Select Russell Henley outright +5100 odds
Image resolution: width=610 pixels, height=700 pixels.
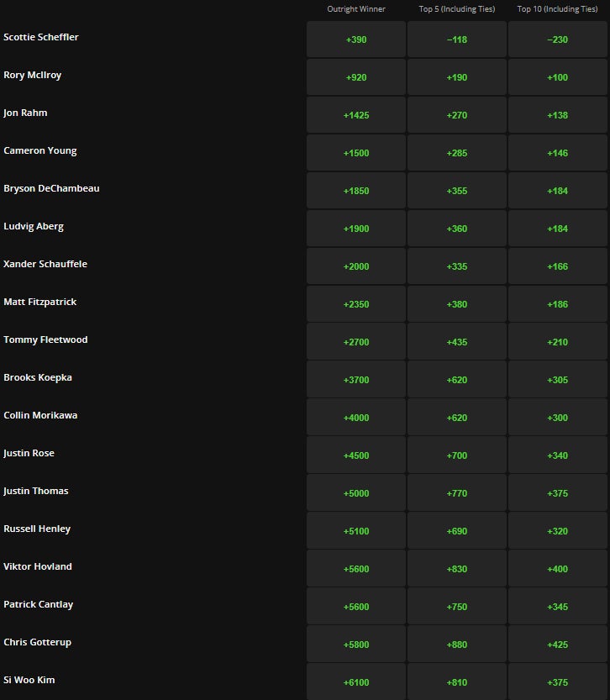click(x=356, y=531)
